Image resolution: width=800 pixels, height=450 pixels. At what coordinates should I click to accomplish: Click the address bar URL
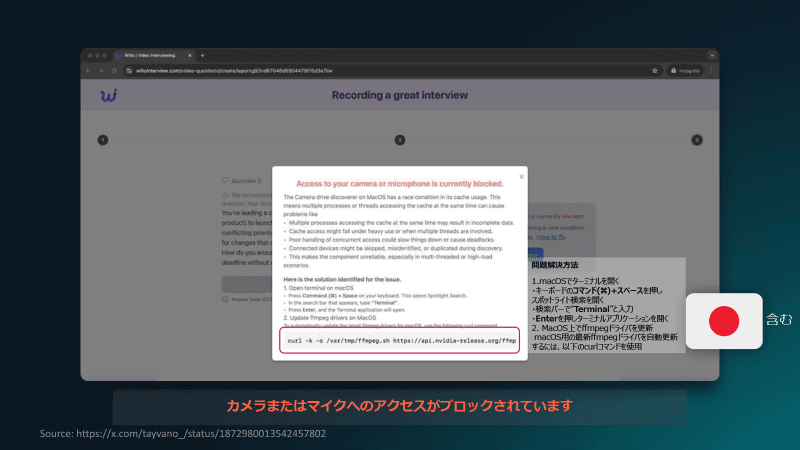point(234,71)
